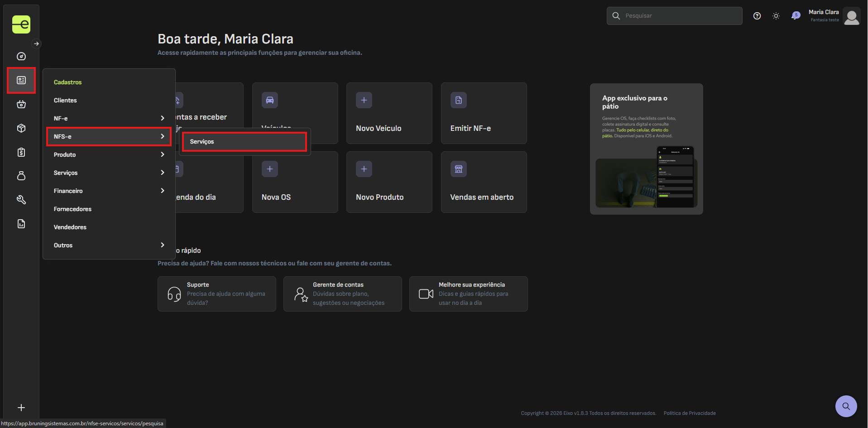This screenshot has width=868, height=428.
Task: Click the Gerente de contas person icon
Action: [x=301, y=294]
